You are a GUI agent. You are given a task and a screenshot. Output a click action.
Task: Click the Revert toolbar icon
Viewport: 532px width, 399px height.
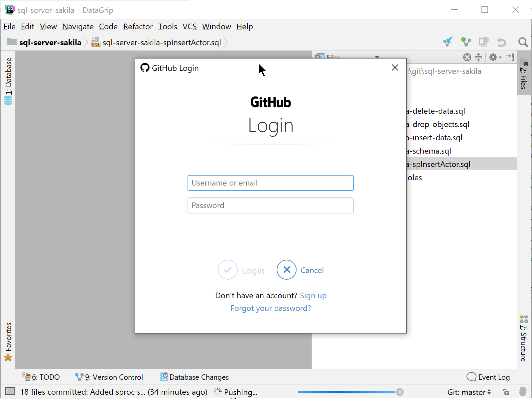click(x=501, y=42)
